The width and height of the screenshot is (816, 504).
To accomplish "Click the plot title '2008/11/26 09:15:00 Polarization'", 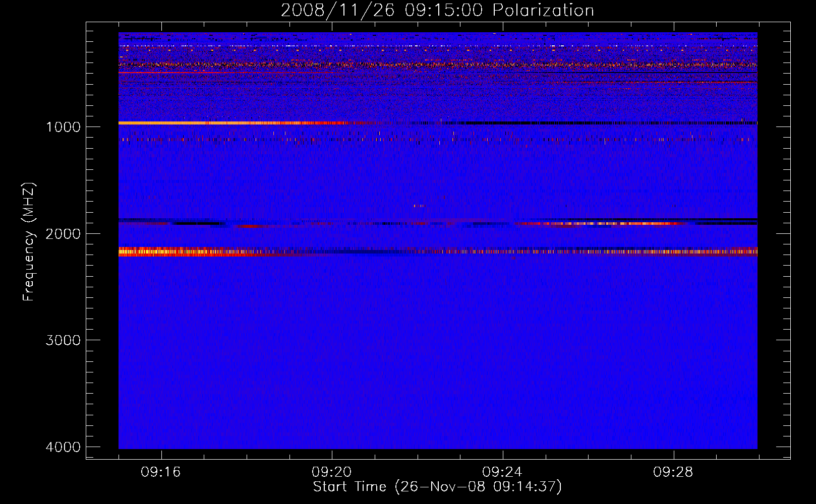I will coord(437,11).
